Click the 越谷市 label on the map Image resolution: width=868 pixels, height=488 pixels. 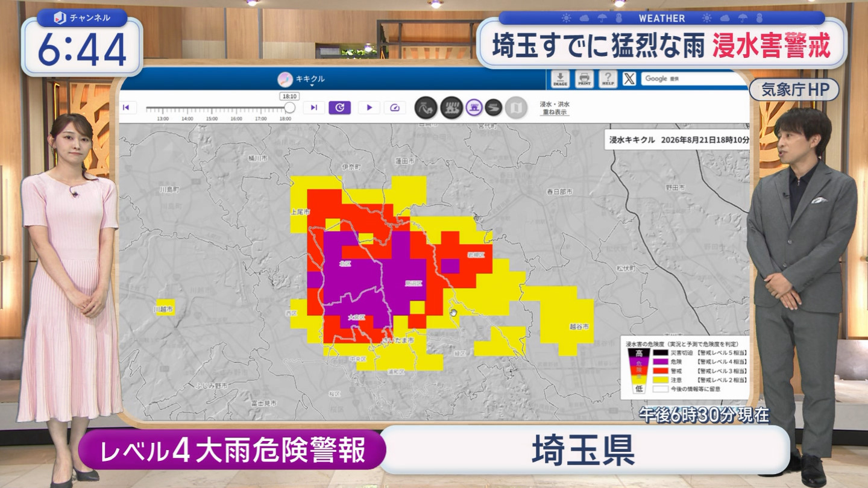(579, 327)
